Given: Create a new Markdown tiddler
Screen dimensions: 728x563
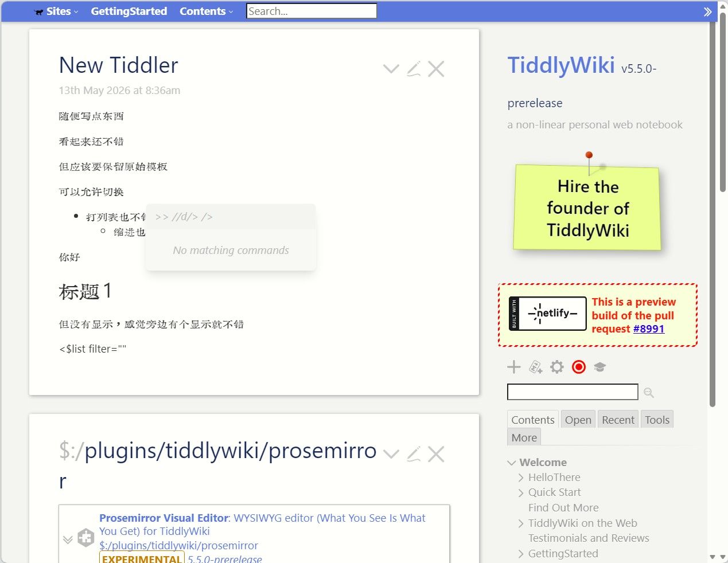Looking at the screenshot, I should pyautogui.click(x=535, y=367).
